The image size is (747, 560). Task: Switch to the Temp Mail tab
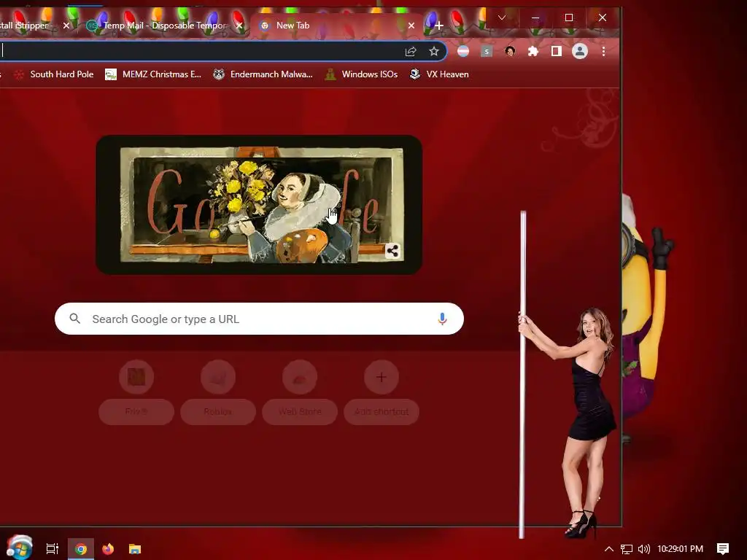tap(166, 26)
